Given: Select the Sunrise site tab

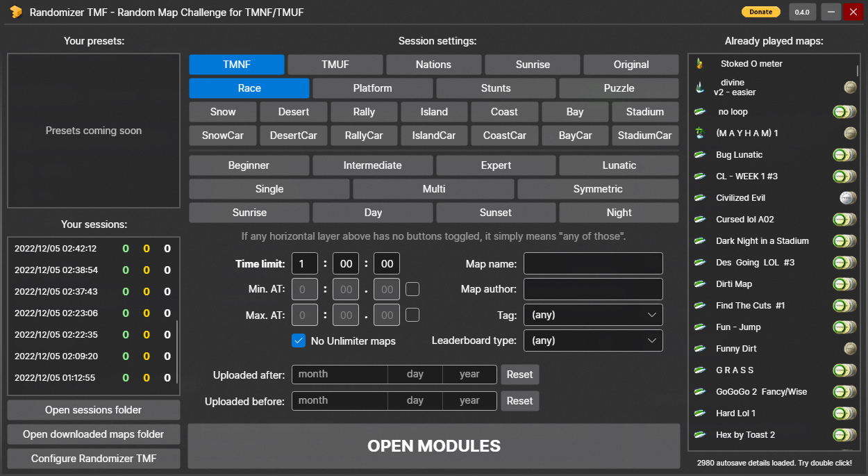Looking at the screenshot, I should (x=533, y=65).
